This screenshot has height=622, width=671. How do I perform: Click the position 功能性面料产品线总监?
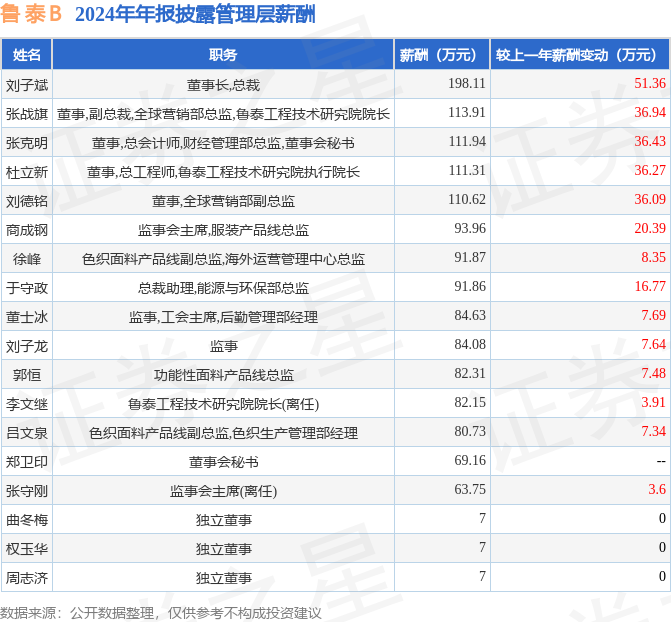(x=223, y=375)
